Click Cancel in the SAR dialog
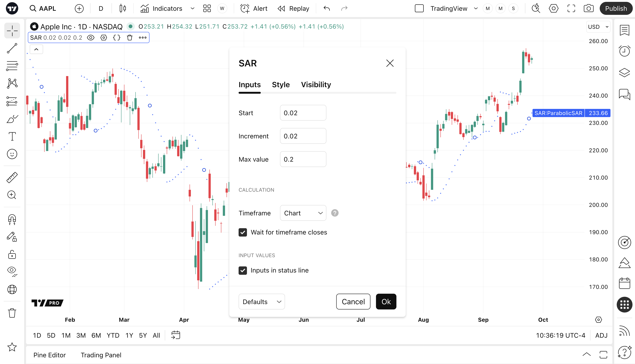Image resolution: width=635 pixels, height=364 pixels. click(x=353, y=301)
